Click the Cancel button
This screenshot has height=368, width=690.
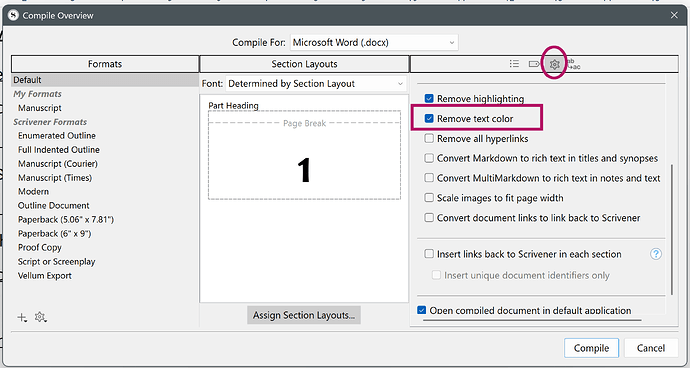pos(651,348)
